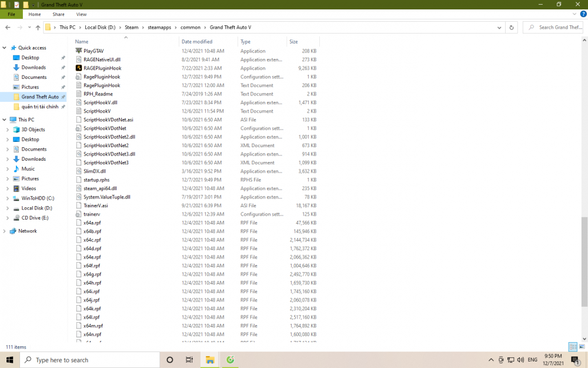Open the Help question mark icon
Image resolution: width=588 pixels, height=368 pixels.
[583, 14]
